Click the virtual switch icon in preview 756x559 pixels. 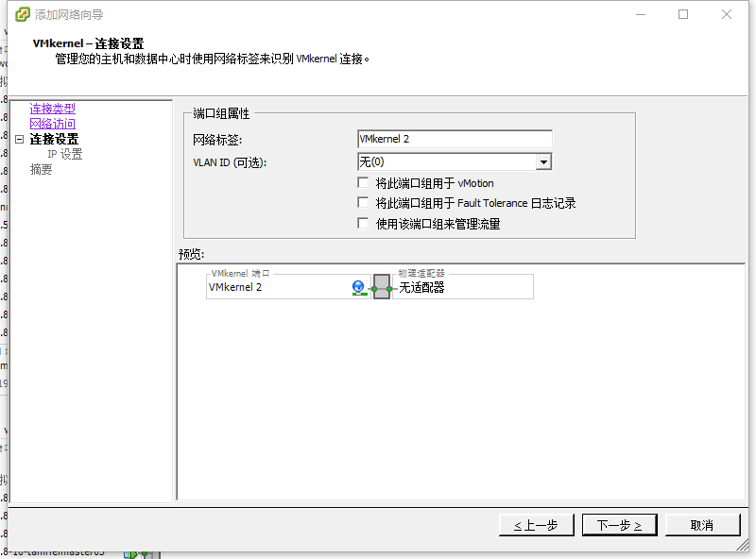coord(382,287)
